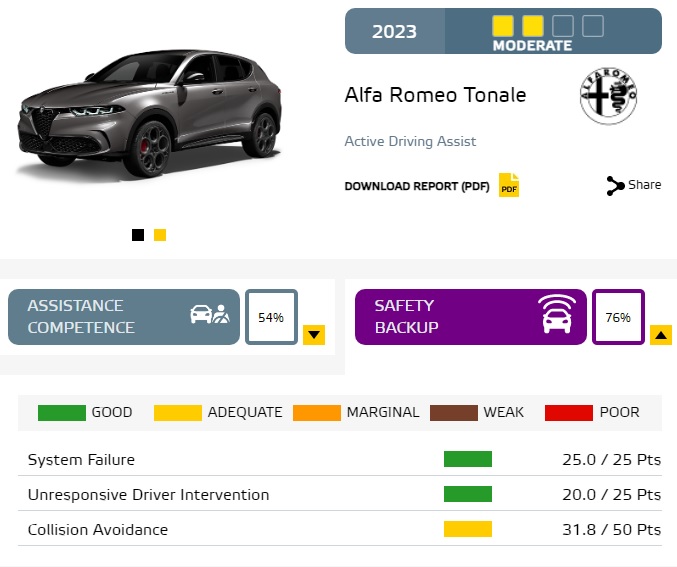The width and height of the screenshot is (677, 567).
Task: Click the Share text link
Action: coord(644,185)
